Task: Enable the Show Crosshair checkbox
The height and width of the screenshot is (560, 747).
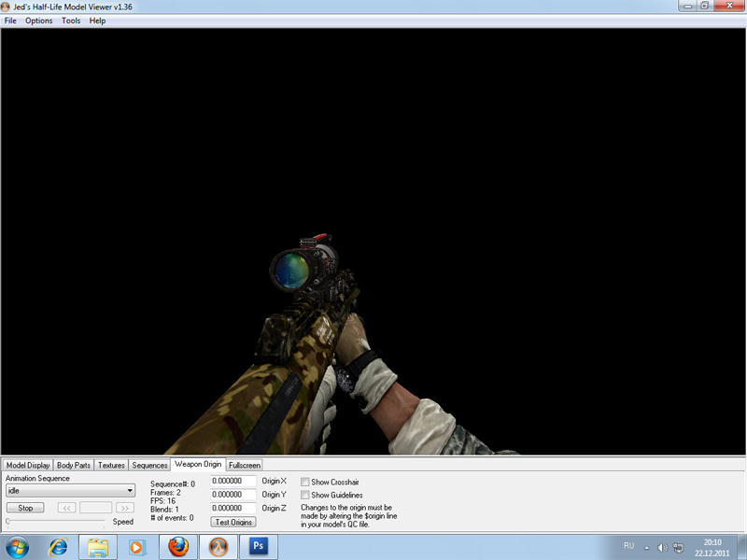Action: pos(305,482)
